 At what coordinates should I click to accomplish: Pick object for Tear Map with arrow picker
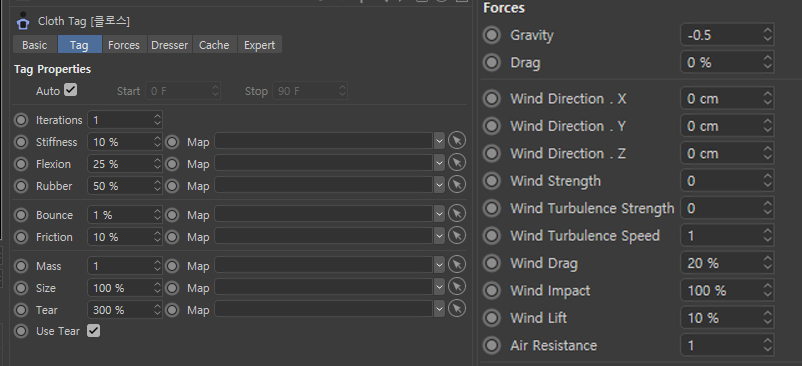(x=457, y=309)
